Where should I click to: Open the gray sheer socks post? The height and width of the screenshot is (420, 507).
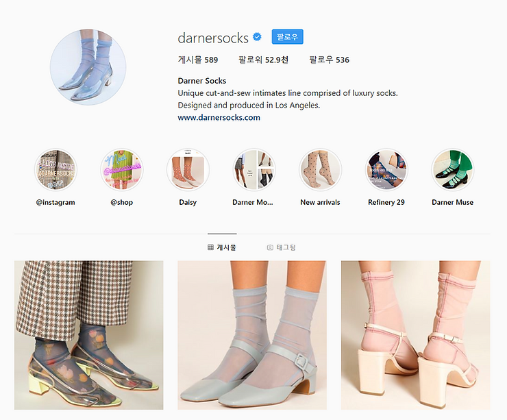click(x=252, y=335)
